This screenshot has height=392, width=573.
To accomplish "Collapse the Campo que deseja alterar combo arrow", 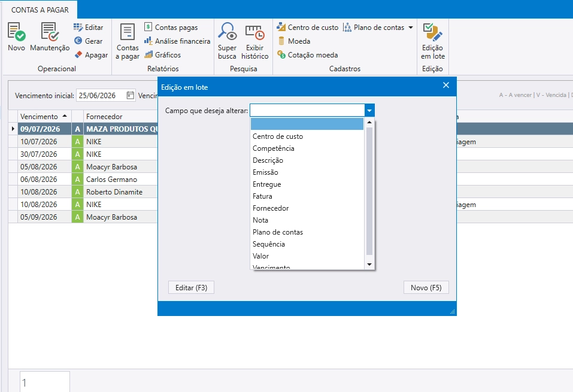I will 369,110.
